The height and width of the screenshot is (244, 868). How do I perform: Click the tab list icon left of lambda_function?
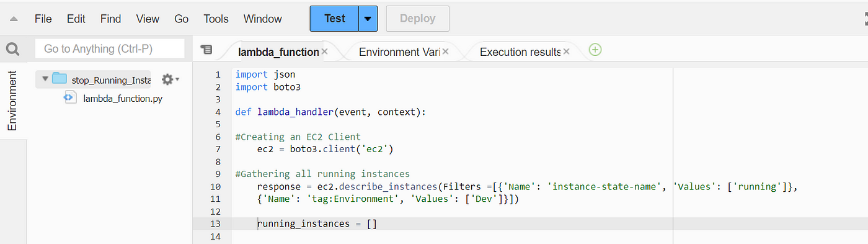pos(206,50)
